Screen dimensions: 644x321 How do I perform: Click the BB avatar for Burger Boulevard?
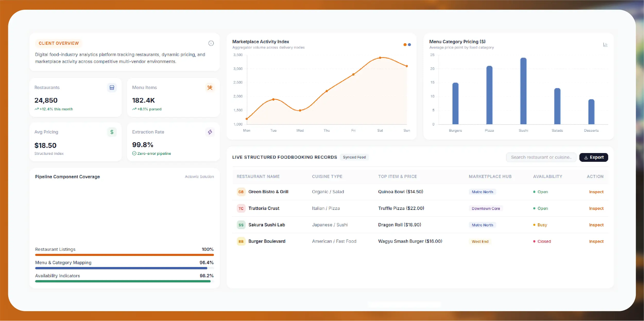click(x=241, y=241)
